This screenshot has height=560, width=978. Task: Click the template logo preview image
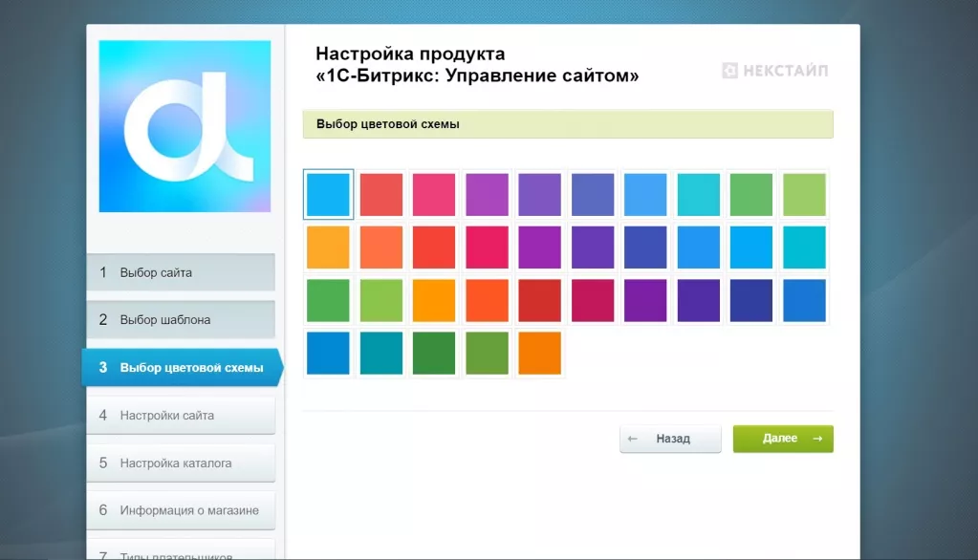[x=185, y=126]
